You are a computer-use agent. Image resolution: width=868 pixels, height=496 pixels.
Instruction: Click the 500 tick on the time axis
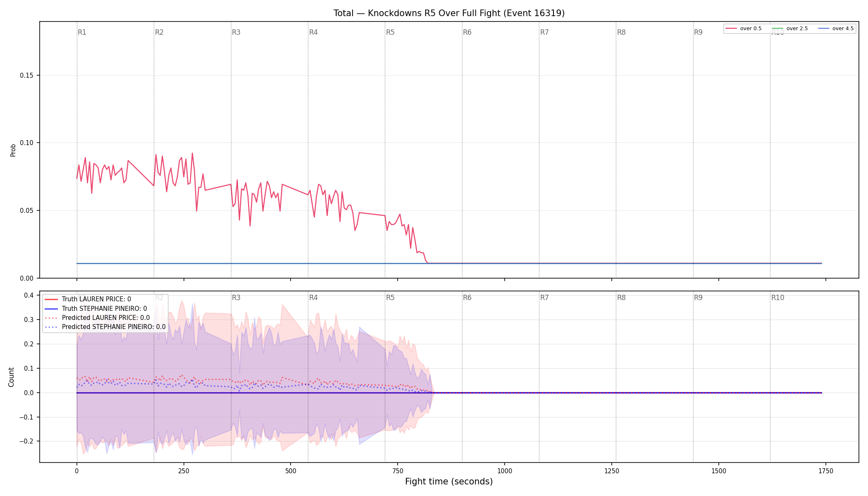[x=291, y=471]
